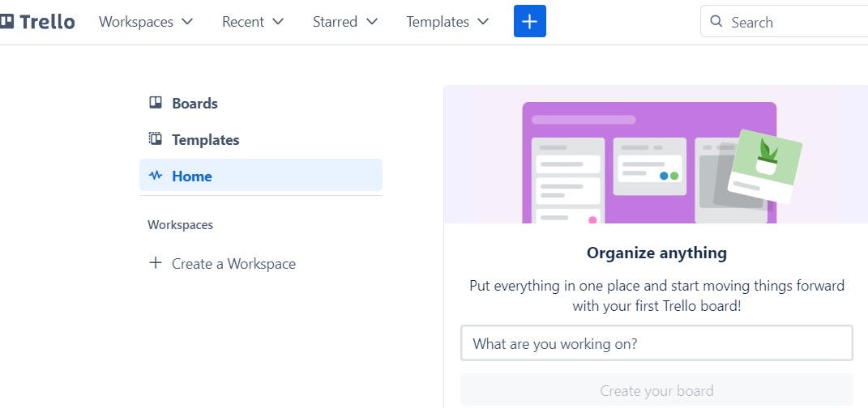
Task: Open the Workspaces dropdown in top bar
Action: point(146,22)
